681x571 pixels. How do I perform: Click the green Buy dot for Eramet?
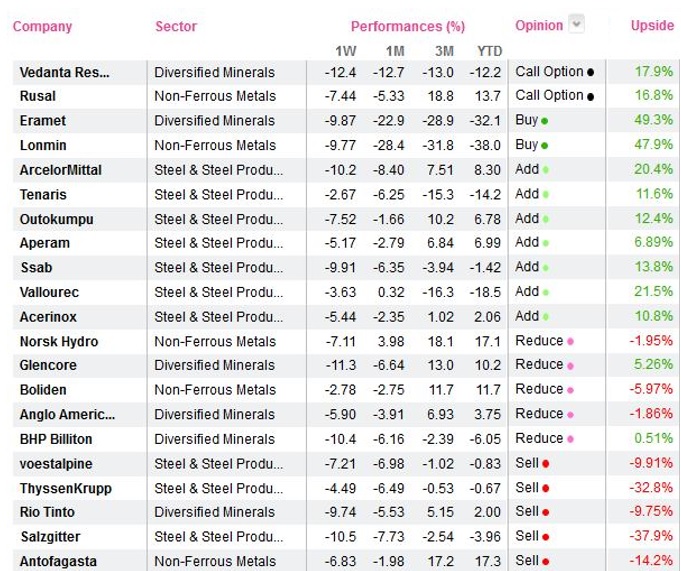tap(545, 121)
